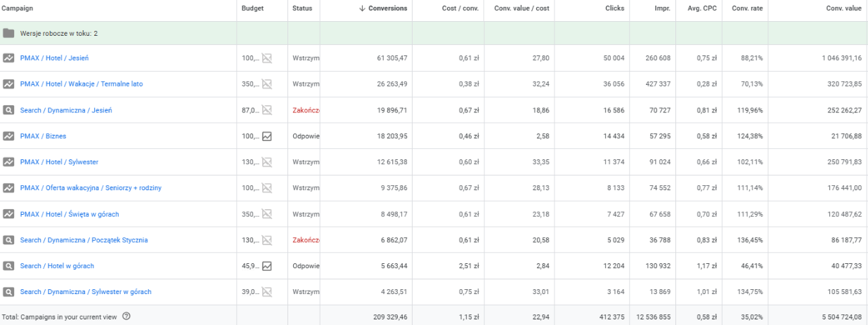Select total impressions 12 536 855

point(653,317)
